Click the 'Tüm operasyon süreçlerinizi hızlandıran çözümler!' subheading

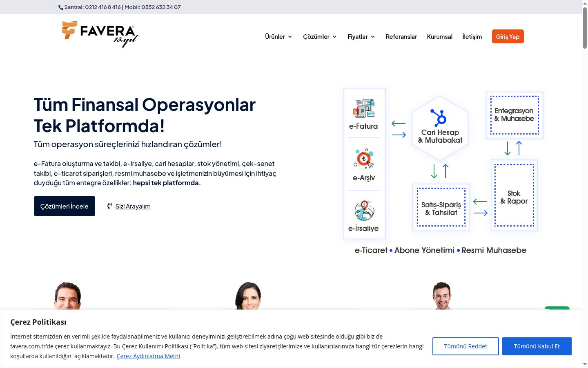point(128,144)
